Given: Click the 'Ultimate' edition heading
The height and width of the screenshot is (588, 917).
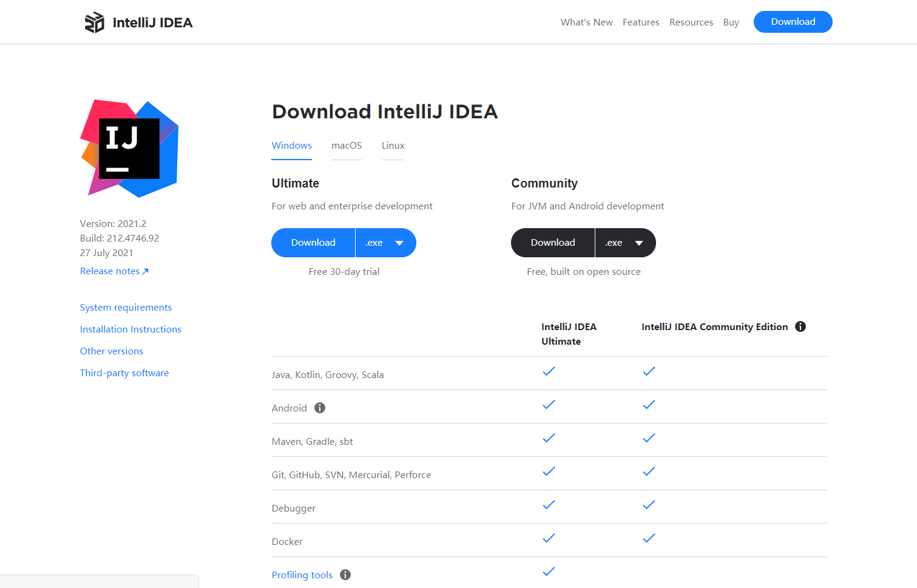Looking at the screenshot, I should [296, 183].
